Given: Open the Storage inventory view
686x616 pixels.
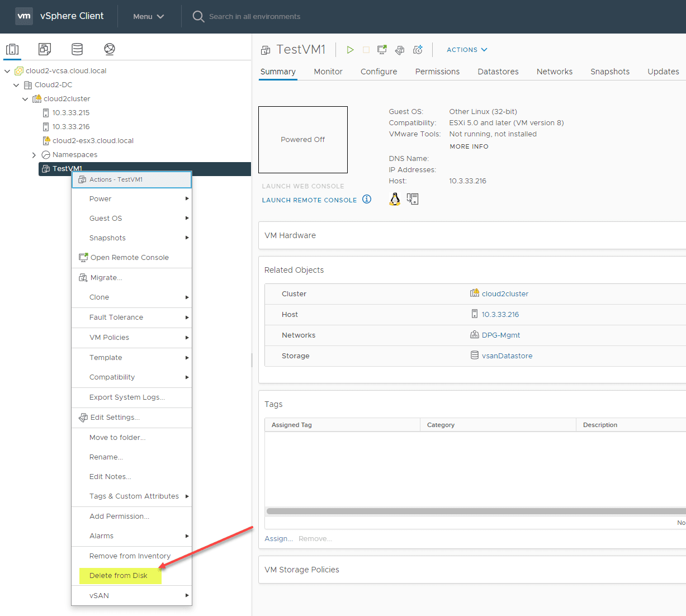Looking at the screenshot, I should coord(77,49).
